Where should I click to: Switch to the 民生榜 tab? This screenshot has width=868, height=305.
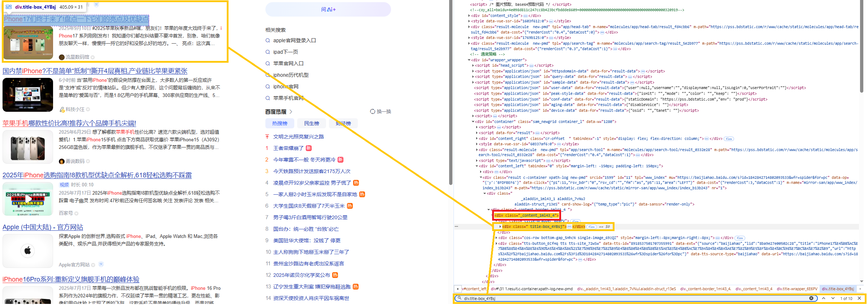(311, 123)
